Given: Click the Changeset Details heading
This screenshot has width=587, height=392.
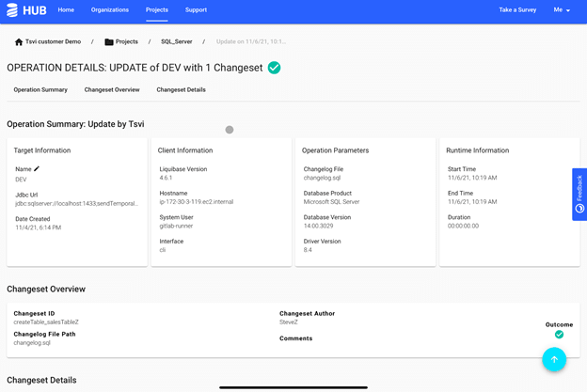Looking at the screenshot, I should tap(41, 380).
